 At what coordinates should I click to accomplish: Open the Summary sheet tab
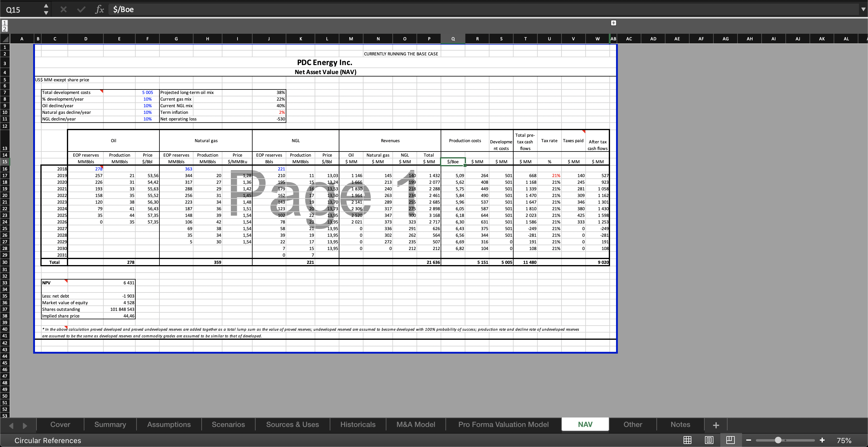[110, 424]
